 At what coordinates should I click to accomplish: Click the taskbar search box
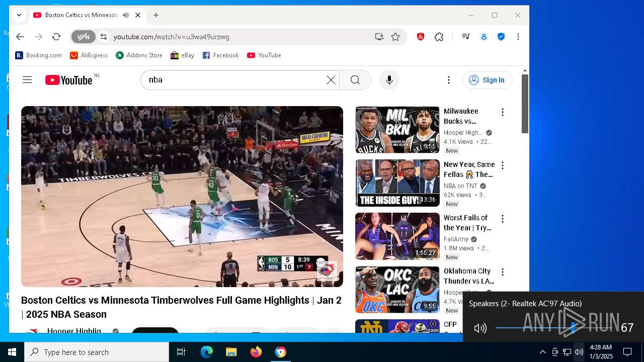coord(97,352)
